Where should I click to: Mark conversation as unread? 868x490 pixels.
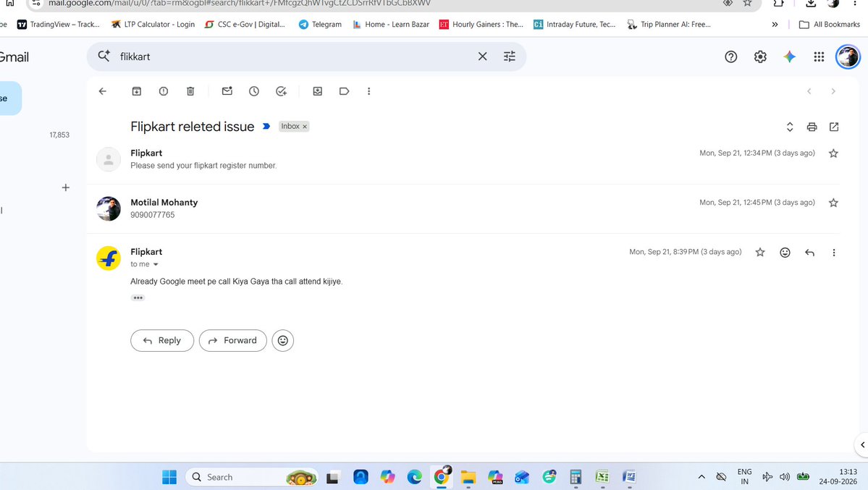pyautogui.click(x=227, y=91)
